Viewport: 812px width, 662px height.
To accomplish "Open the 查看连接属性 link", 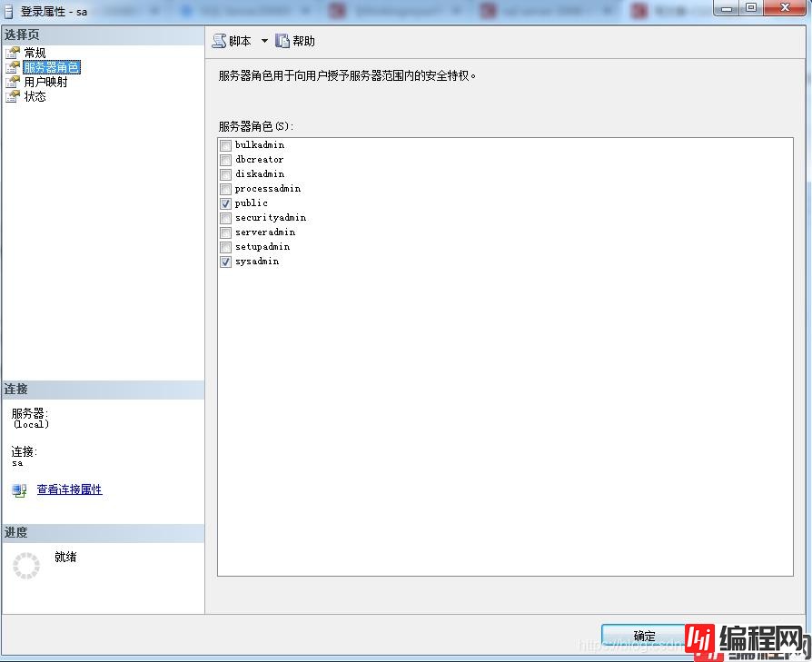I will tap(69, 489).
